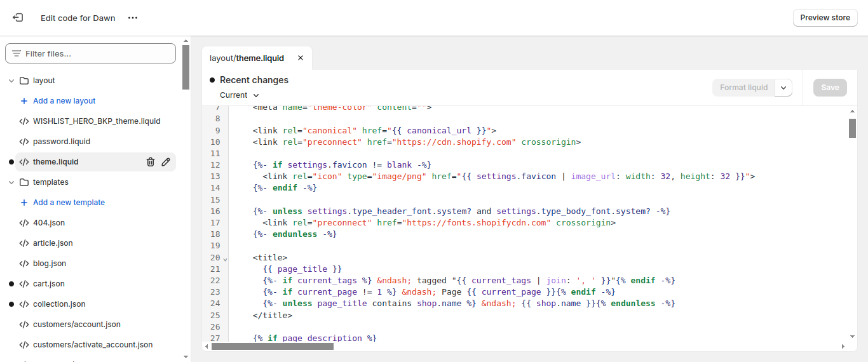Image resolution: width=868 pixels, height=362 pixels.
Task: Click the code editor horizontal scrollbar
Action: (272, 346)
